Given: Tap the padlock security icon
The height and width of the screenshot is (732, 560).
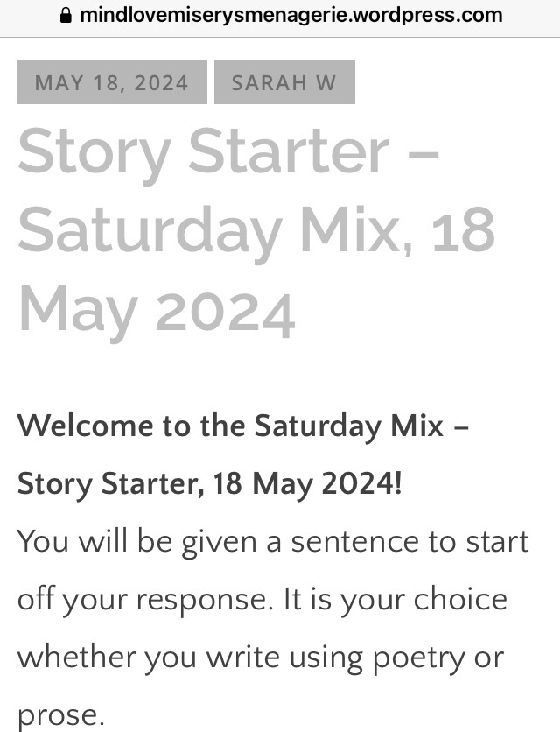Looking at the screenshot, I should [x=64, y=15].
